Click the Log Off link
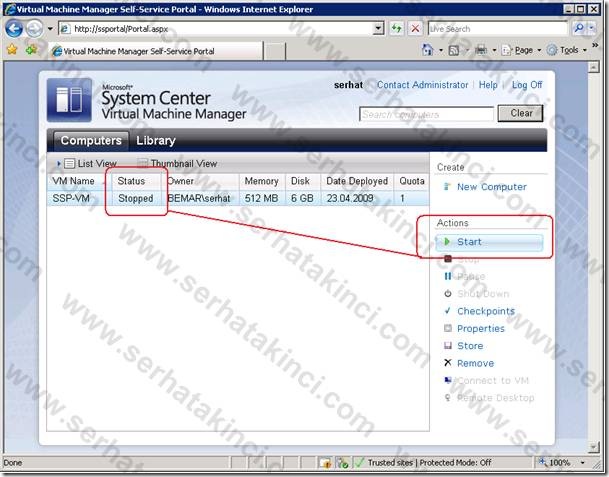Image resolution: width=609 pixels, height=477 pixels. [527, 85]
